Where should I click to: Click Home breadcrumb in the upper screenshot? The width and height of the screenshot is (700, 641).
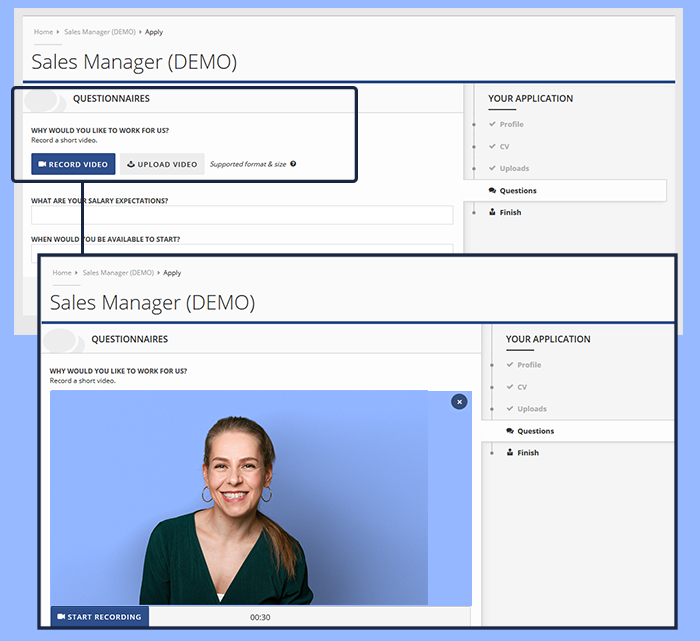pyautogui.click(x=43, y=32)
